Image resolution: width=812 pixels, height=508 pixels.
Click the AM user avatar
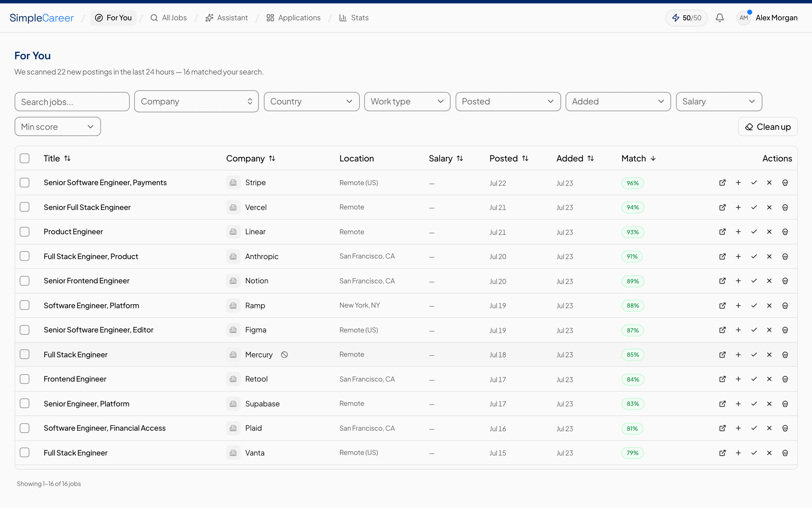pyautogui.click(x=743, y=18)
